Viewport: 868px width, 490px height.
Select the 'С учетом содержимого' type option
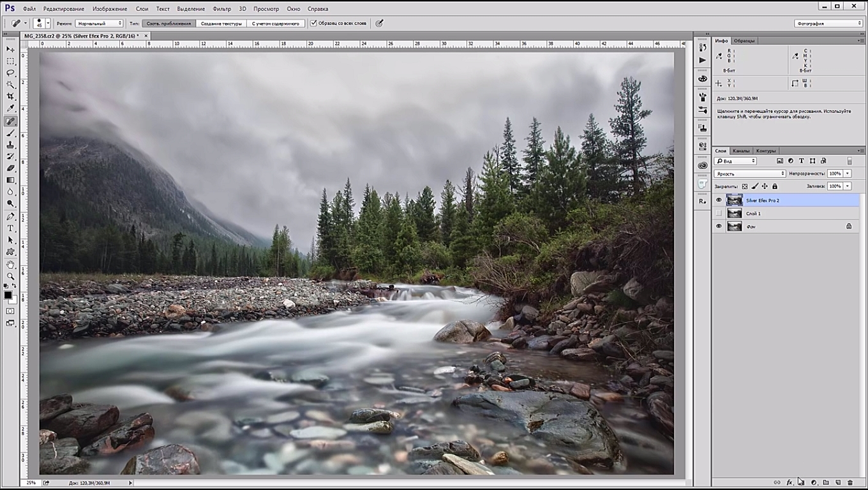click(x=276, y=24)
